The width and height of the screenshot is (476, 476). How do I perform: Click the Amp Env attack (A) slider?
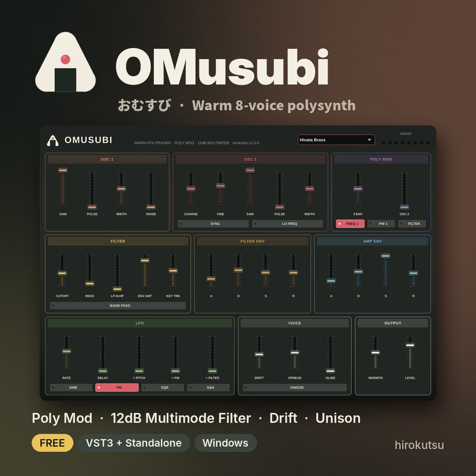(x=331, y=281)
